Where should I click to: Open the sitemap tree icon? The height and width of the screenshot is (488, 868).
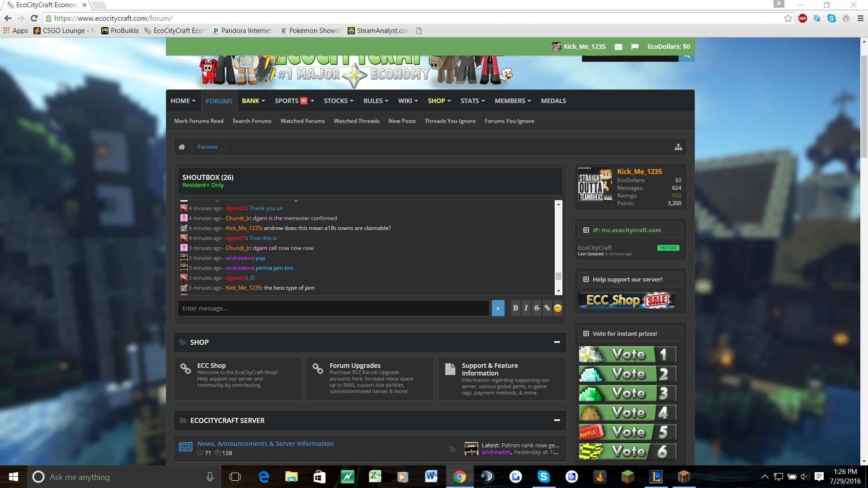click(x=678, y=147)
